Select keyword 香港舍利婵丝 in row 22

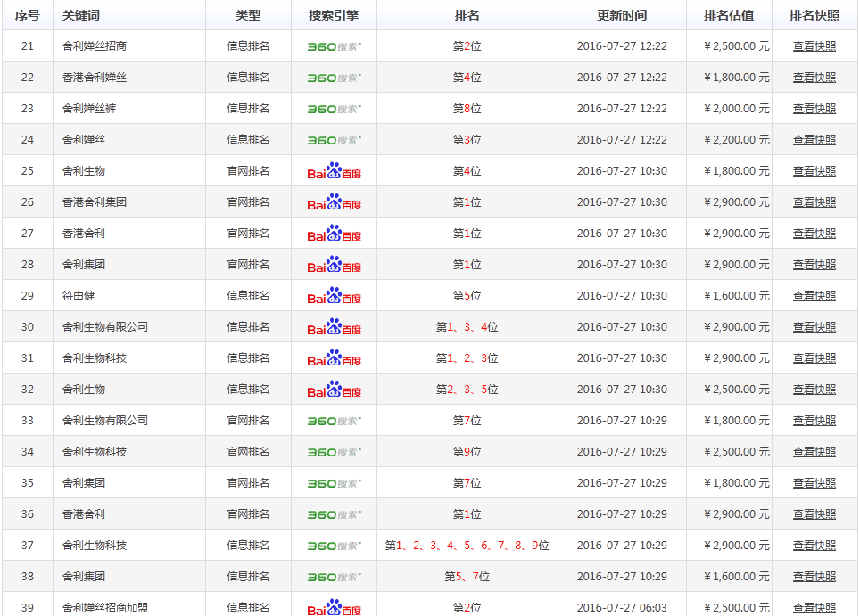point(95,78)
